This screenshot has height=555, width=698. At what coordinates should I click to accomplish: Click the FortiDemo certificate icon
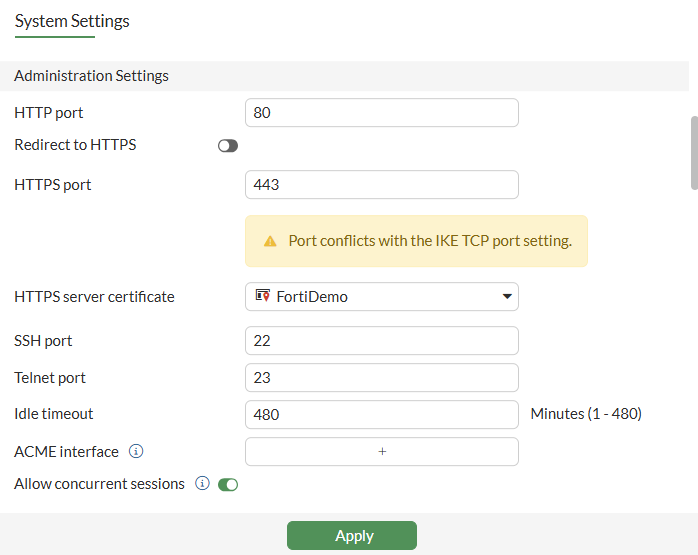263,296
